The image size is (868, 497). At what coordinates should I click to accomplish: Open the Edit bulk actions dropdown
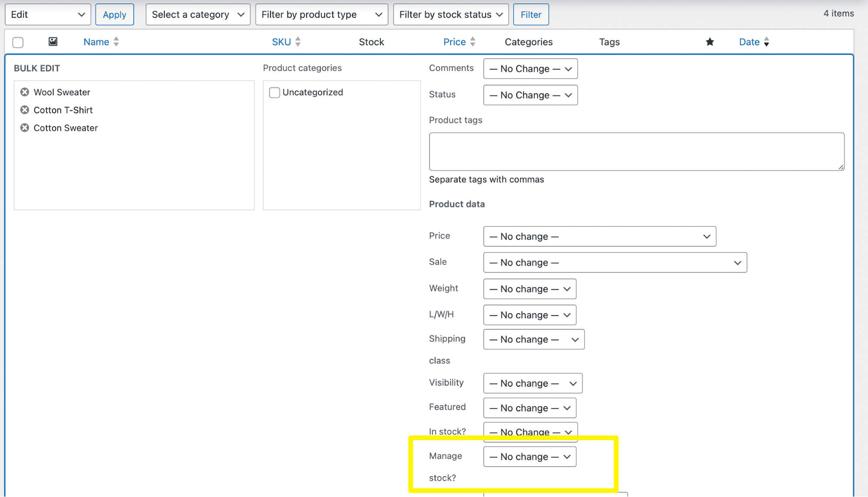point(48,15)
